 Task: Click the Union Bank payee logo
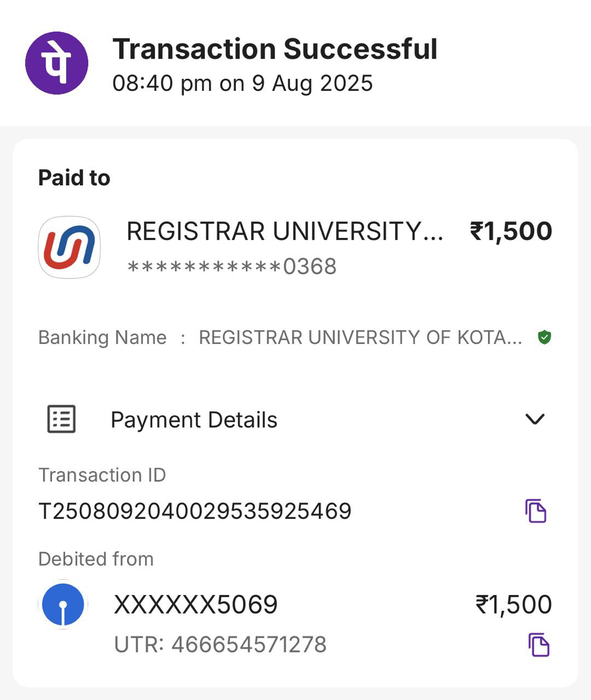(69, 247)
